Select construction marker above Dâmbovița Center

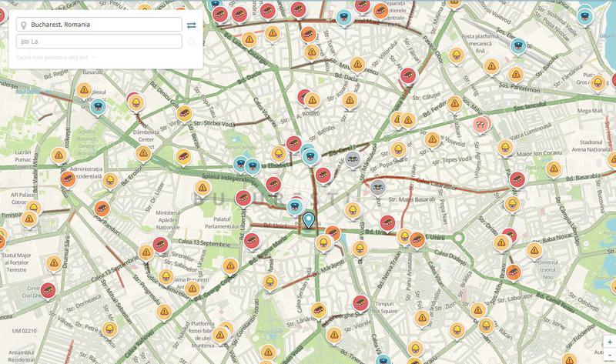tap(134, 102)
